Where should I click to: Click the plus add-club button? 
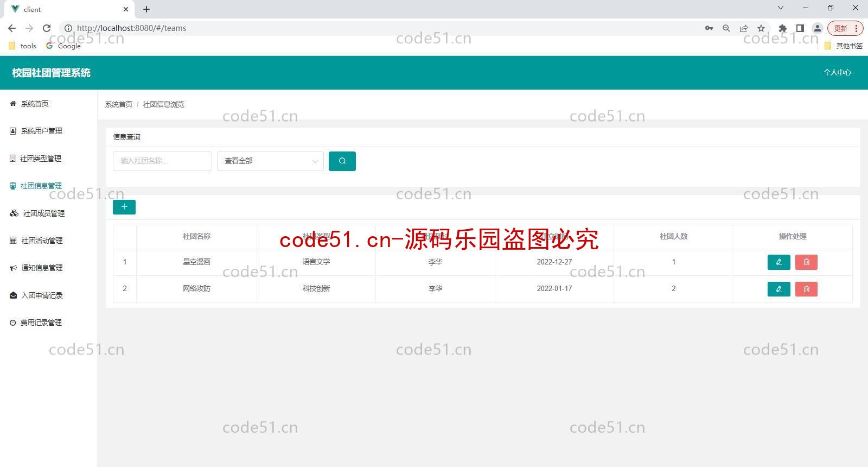click(x=124, y=207)
